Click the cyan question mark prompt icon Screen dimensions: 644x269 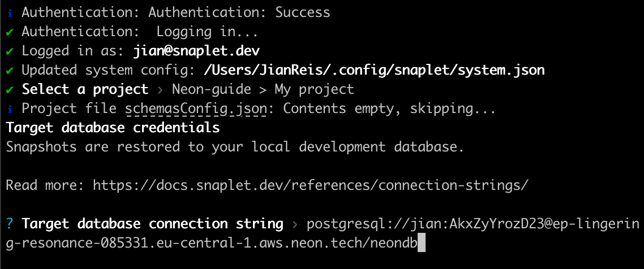tap(10, 224)
